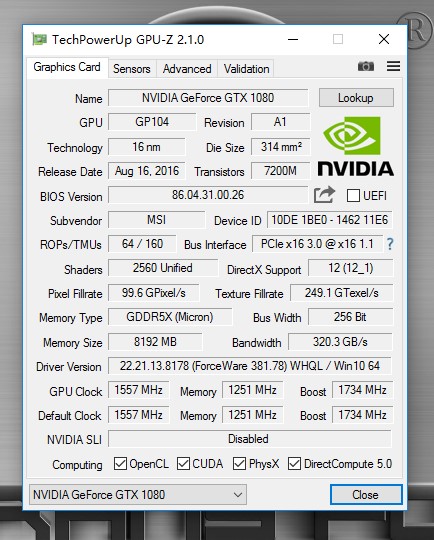This screenshot has height=540, width=434.
Task: Minimize the GPU-Z window
Action: point(293,39)
